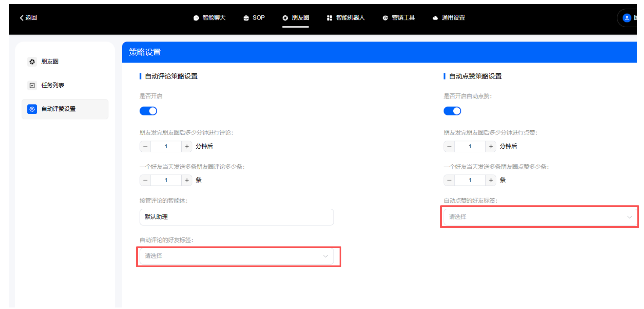Increase comment delay minutes with plus button
This screenshot has height=309, width=644.
tap(187, 147)
